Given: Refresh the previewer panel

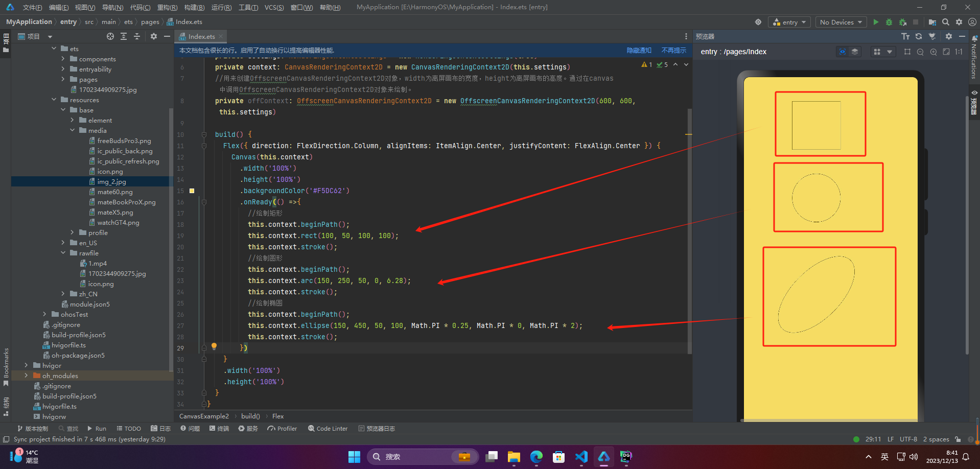Looking at the screenshot, I should (x=919, y=36).
